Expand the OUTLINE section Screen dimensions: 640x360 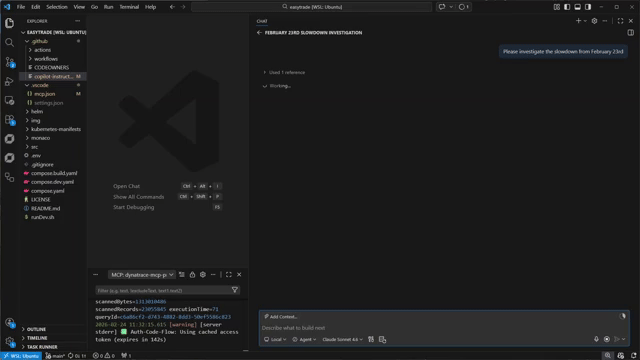(36, 329)
